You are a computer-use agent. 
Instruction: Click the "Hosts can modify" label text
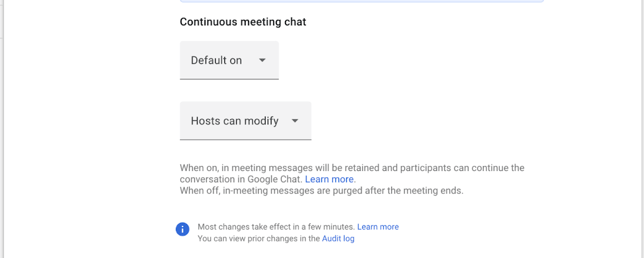(235, 121)
